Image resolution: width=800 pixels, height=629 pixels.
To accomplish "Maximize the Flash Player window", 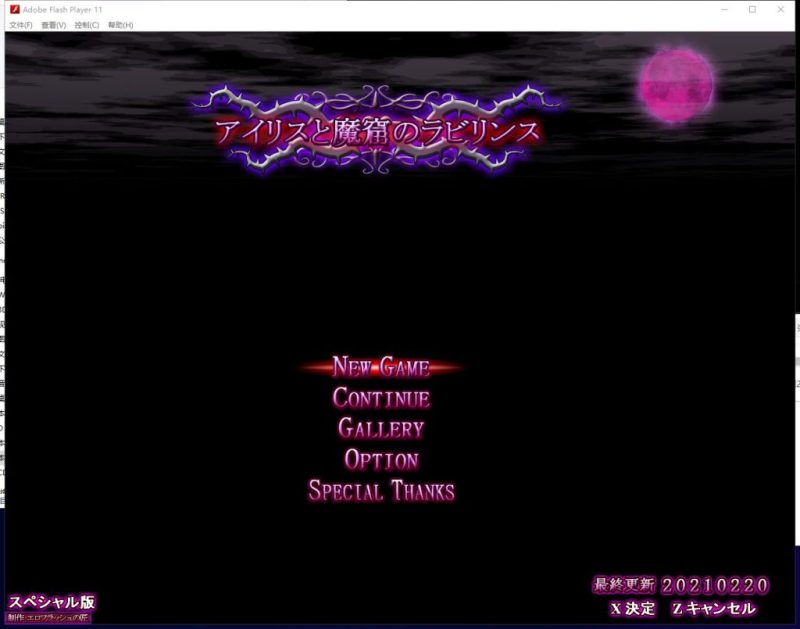I will [753, 10].
